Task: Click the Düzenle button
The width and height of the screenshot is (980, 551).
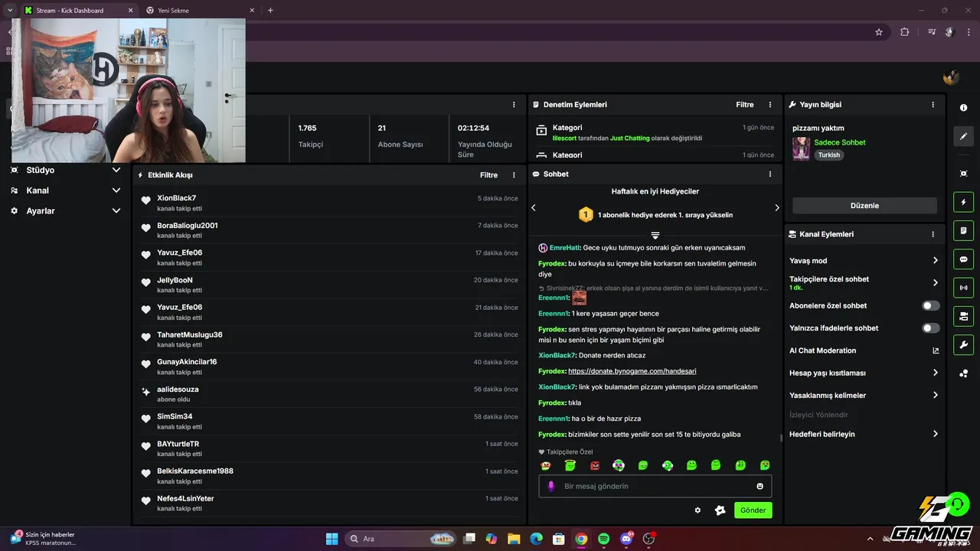Action: [864, 206]
